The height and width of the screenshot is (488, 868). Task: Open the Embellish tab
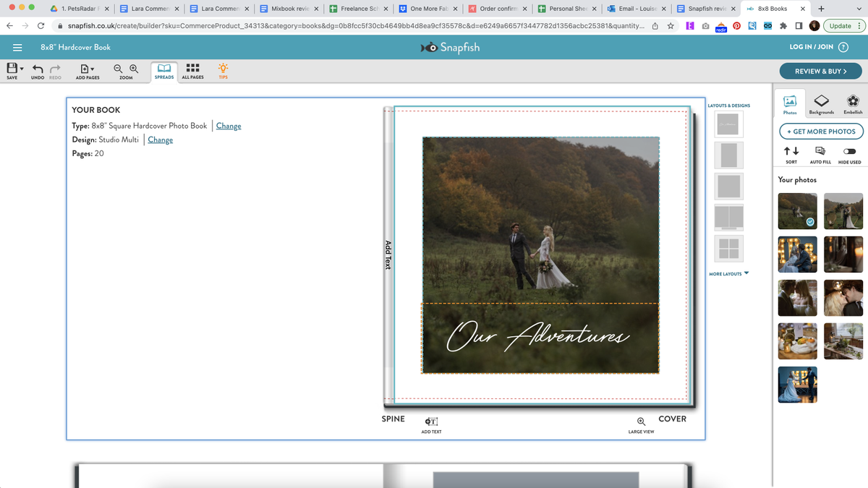point(853,104)
